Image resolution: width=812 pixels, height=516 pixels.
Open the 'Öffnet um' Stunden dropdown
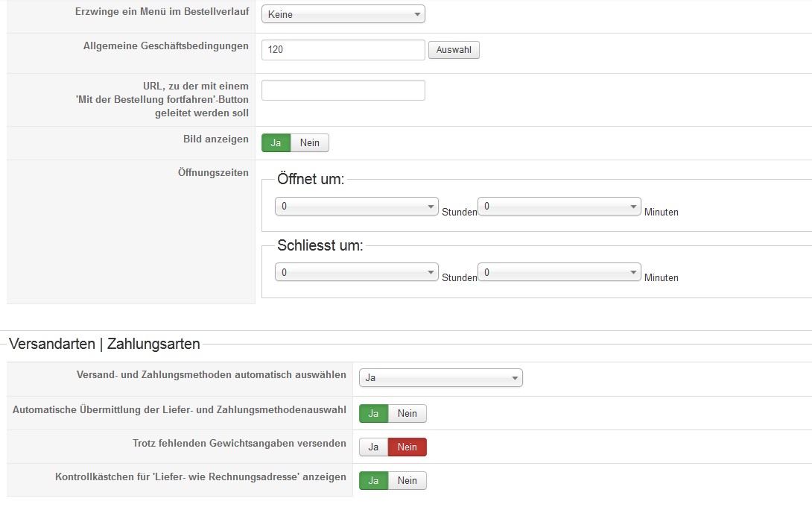tap(356, 207)
